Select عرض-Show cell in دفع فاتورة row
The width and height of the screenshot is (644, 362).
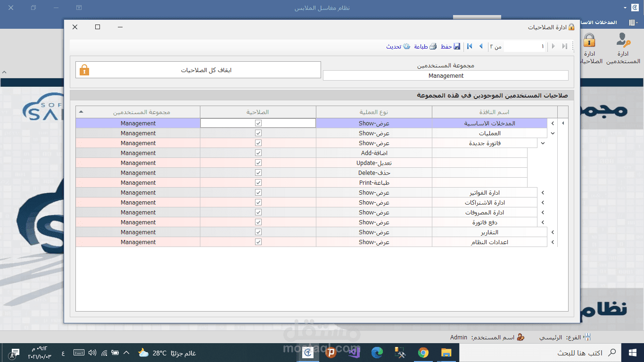tap(374, 222)
